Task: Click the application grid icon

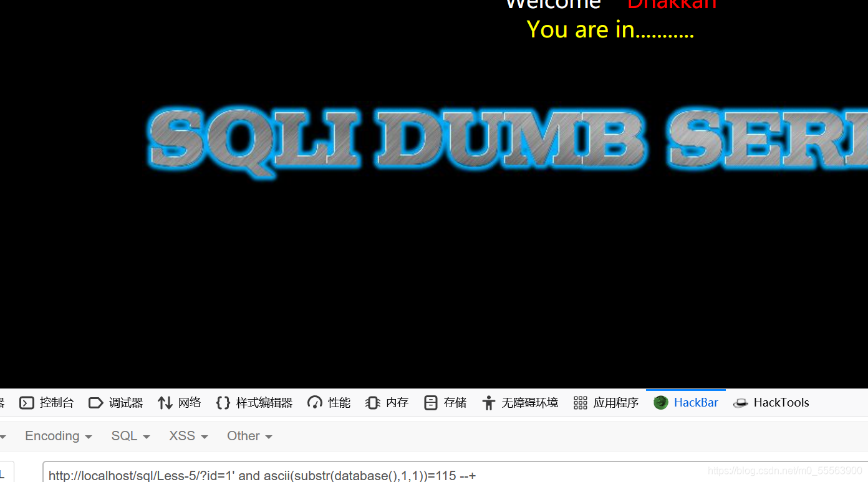Action: [581, 403]
